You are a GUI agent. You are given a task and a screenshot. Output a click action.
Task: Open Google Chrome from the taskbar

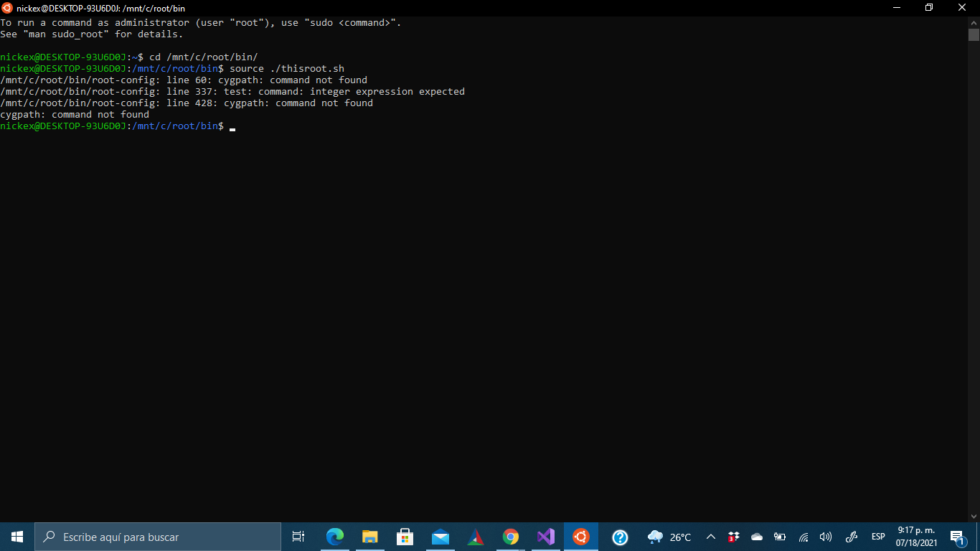(x=511, y=537)
